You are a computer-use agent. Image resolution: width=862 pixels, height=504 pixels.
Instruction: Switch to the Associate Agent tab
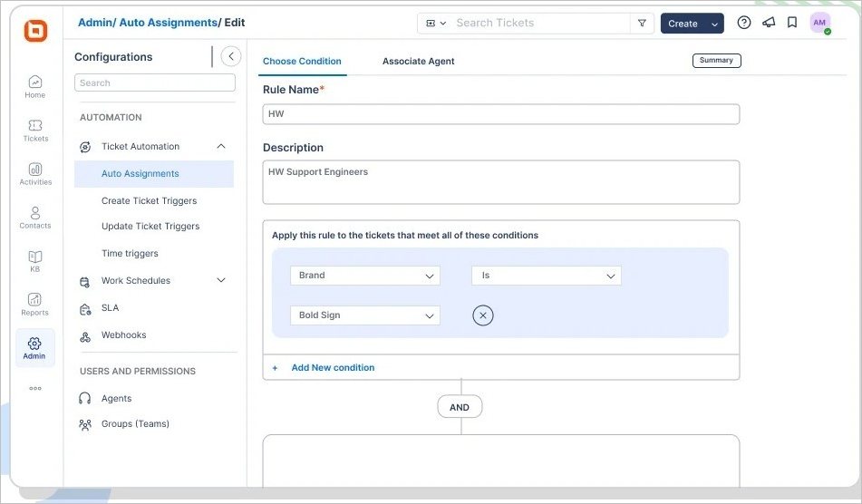[x=419, y=61]
